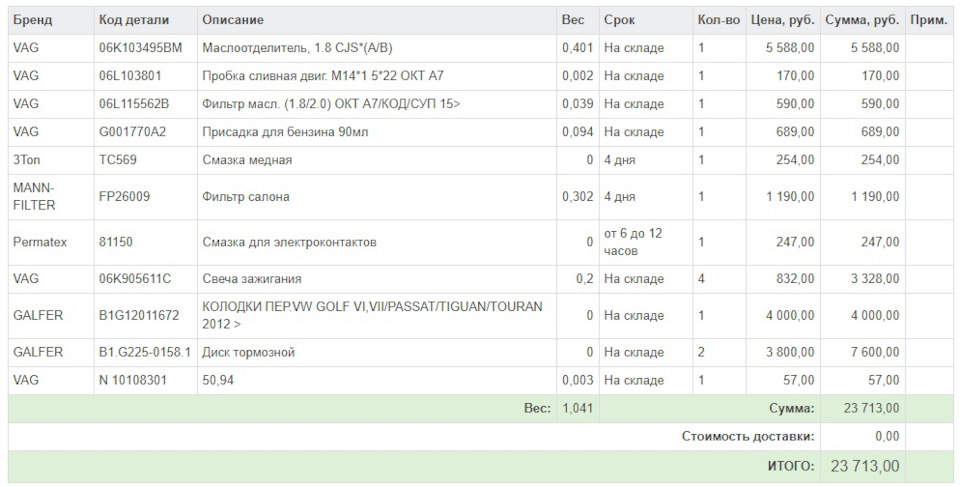960x487 pixels.
Task: Click price 832,00 for Свеча зажигания
Action: point(795,279)
